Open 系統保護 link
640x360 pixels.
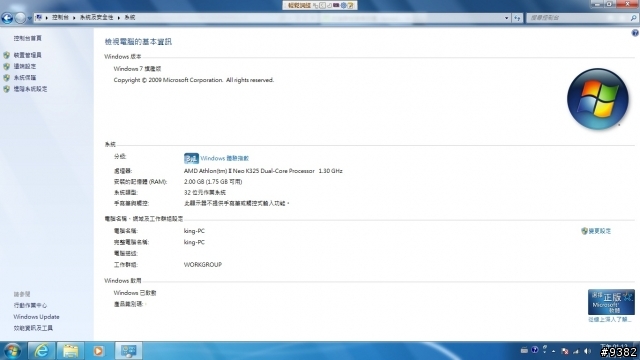click(x=24, y=78)
